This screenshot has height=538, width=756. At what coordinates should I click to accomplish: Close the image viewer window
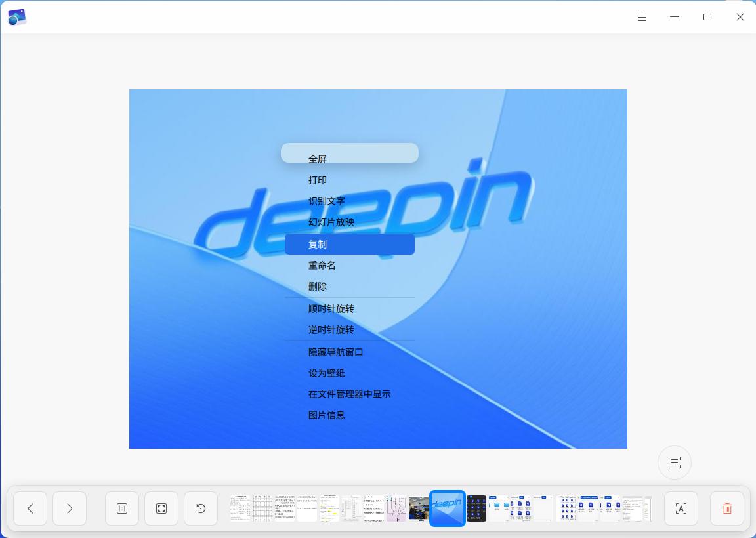click(740, 17)
